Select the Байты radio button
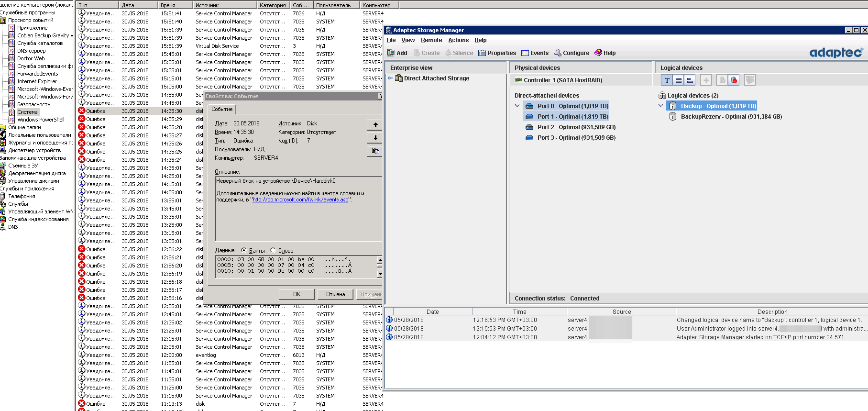This screenshot has width=868, height=411. [x=244, y=250]
